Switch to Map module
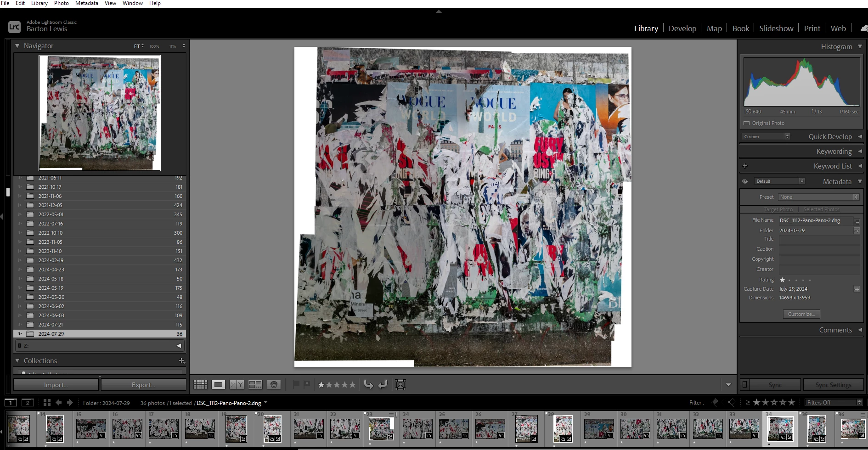This screenshot has height=450, width=868. (x=714, y=28)
